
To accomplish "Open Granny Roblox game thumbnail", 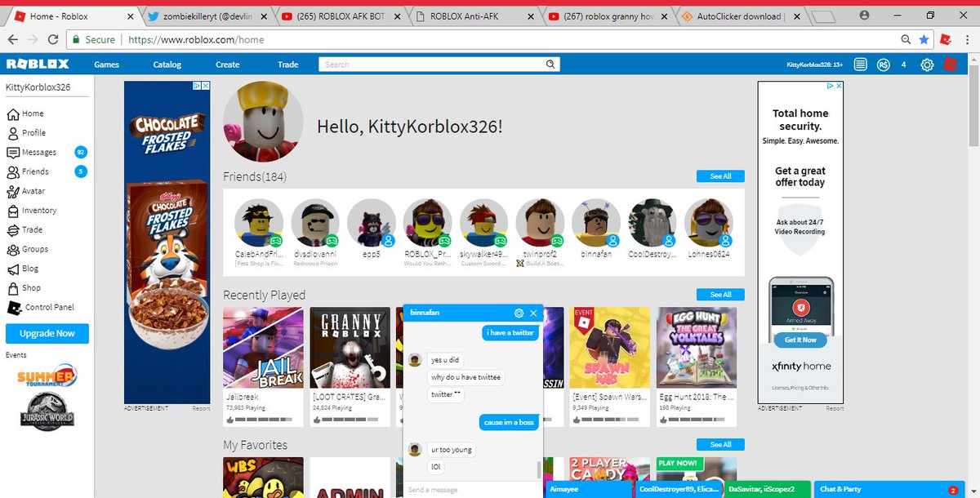I will pyautogui.click(x=350, y=349).
